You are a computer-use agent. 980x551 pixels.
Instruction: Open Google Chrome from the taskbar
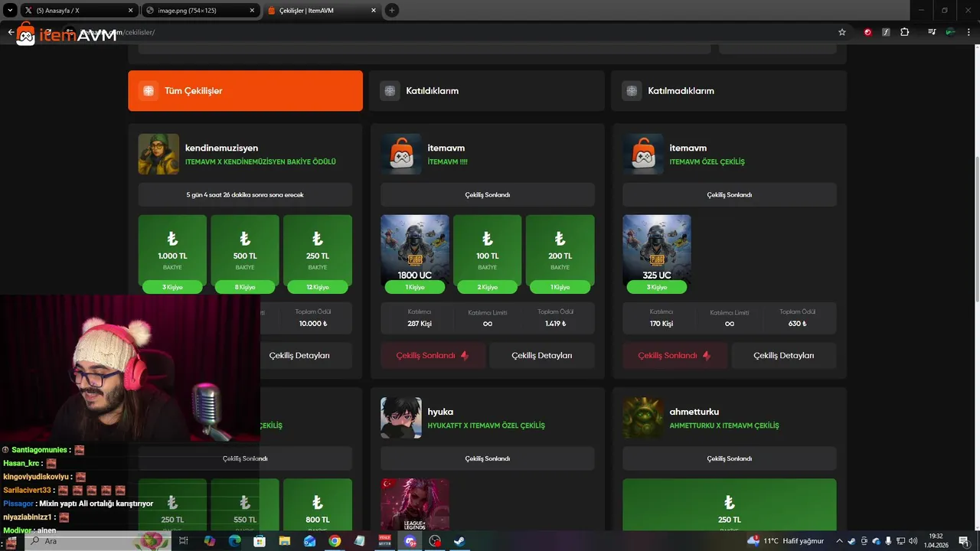point(335,541)
